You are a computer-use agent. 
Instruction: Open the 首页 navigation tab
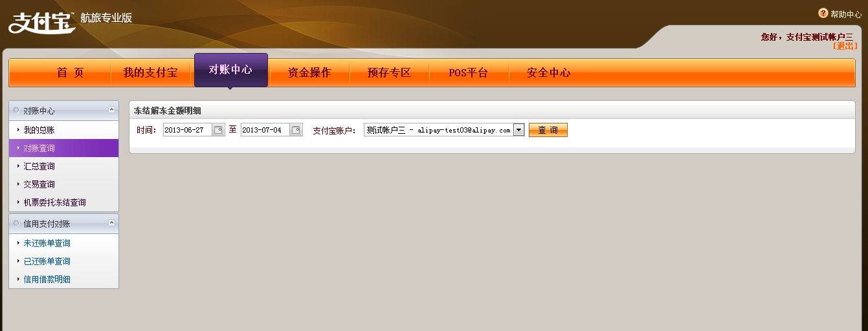70,72
